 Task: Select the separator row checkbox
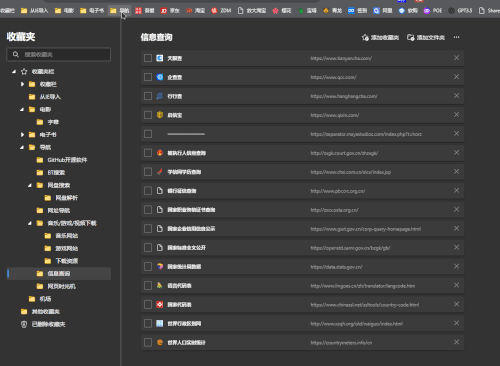148,134
